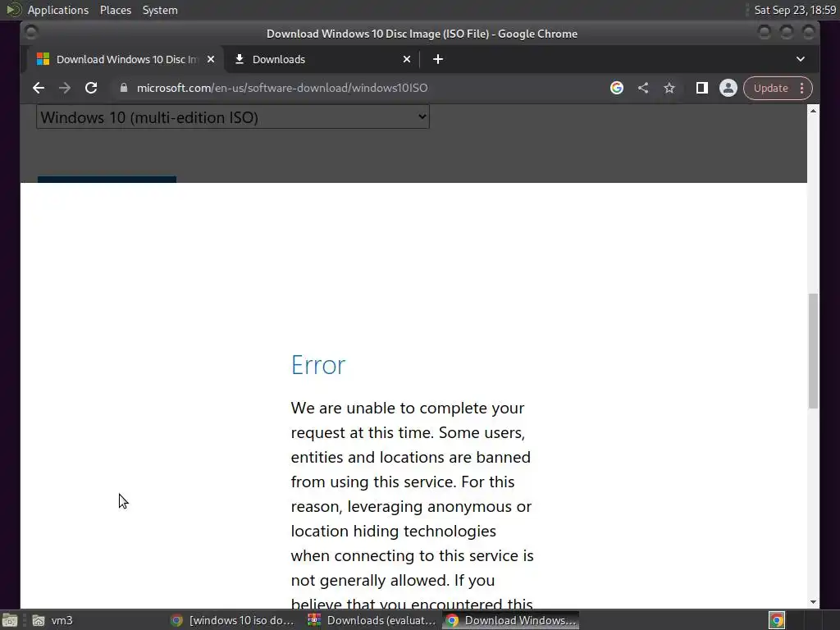The height and width of the screenshot is (630, 840).
Task: Click the Chrome icon in bottom-right tray
Action: (x=777, y=620)
